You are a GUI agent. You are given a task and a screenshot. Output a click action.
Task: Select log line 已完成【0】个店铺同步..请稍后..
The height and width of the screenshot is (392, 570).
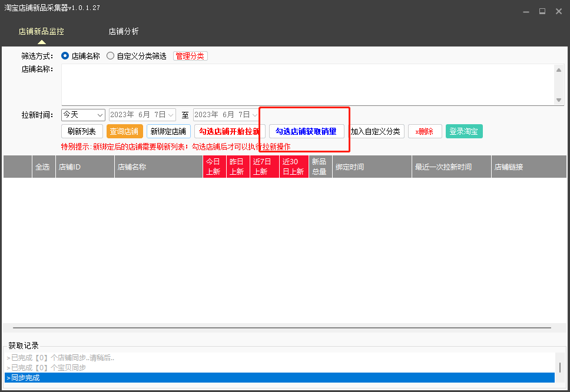click(279, 358)
